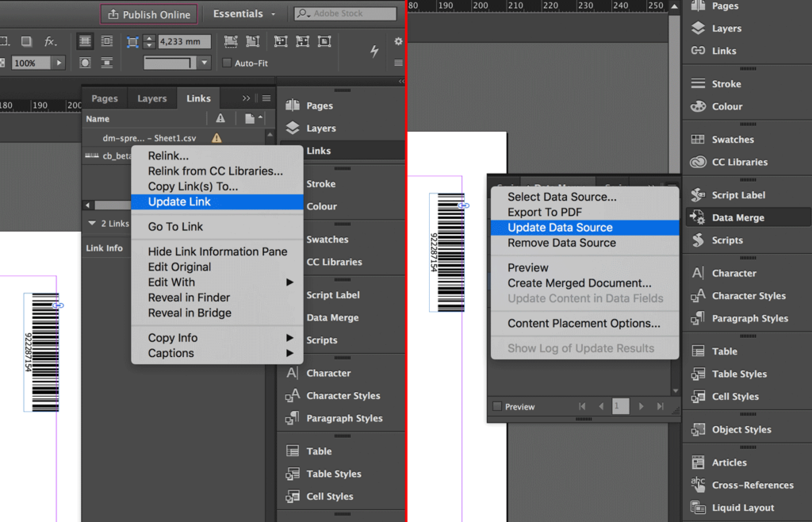Image resolution: width=812 pixels, height=522 pixels.
Task: Choose Wrap around object shape icon
Action: [x=85, y=63]
